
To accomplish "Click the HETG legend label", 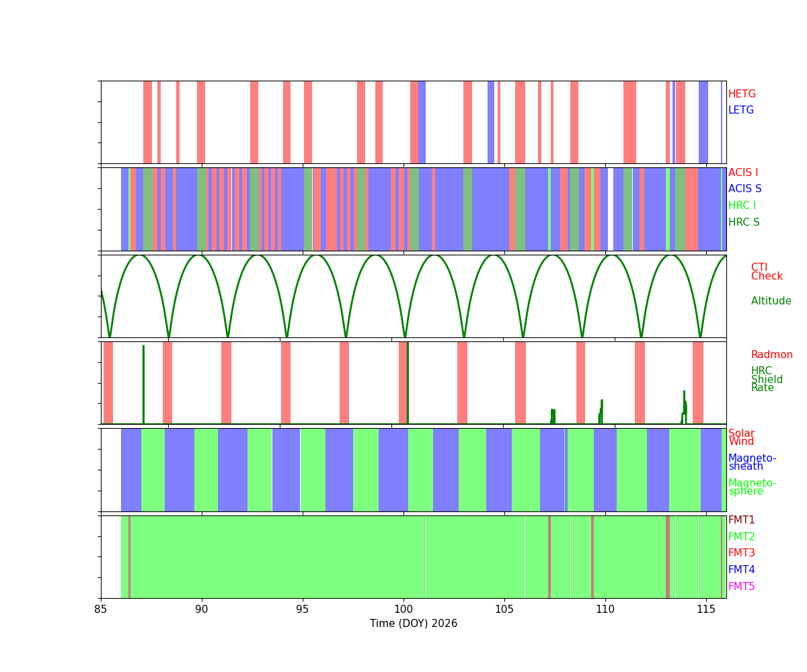I will (x=742, y=94).
